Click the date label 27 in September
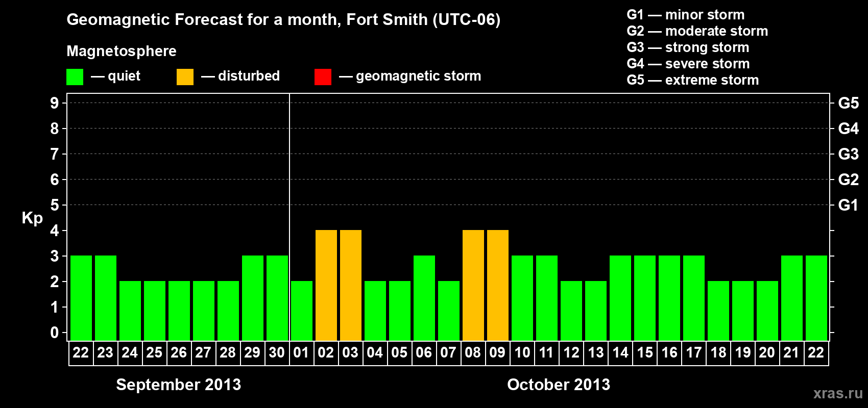 (x=203, y=352)
